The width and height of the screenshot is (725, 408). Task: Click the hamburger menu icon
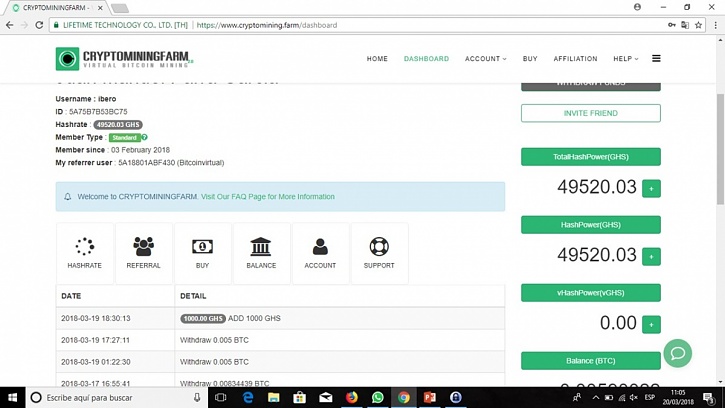[x=656, y=59]
